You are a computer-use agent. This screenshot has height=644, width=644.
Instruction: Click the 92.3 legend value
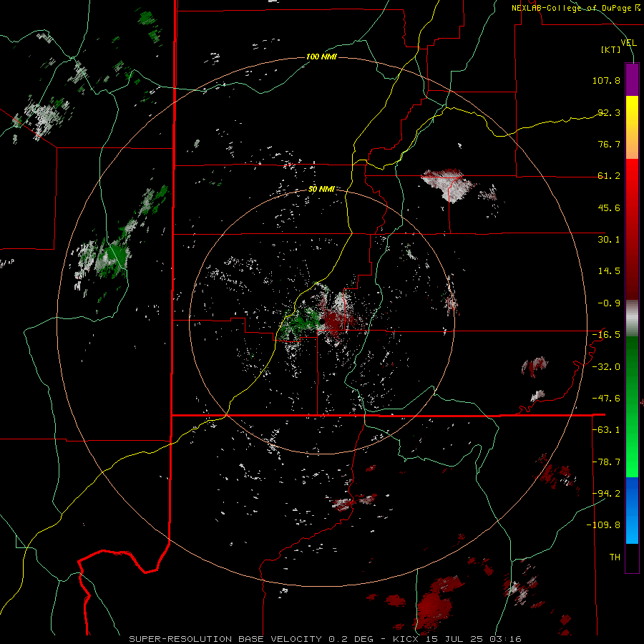(609, 112)
